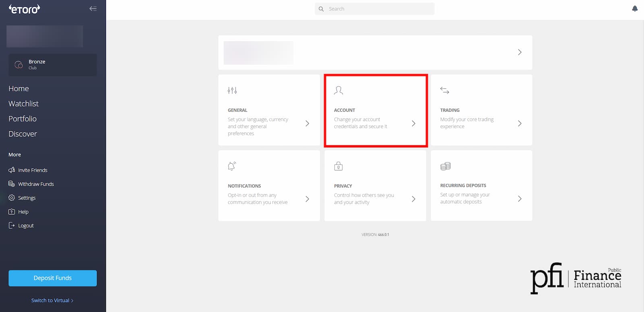The height and width of the screenshot is (312, 644).
Task: Click 'Change your account credentials' description
Action: coord(360,123)
